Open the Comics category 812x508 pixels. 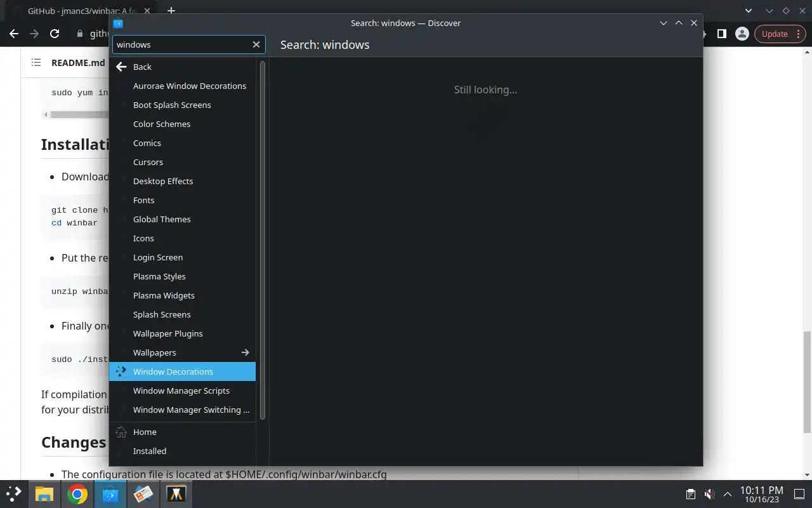(182, 143)
